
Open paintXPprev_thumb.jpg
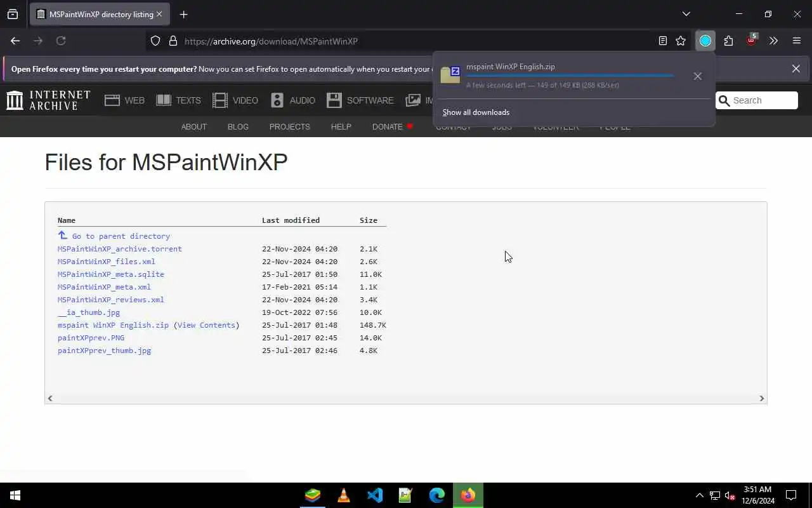point(104,351)
